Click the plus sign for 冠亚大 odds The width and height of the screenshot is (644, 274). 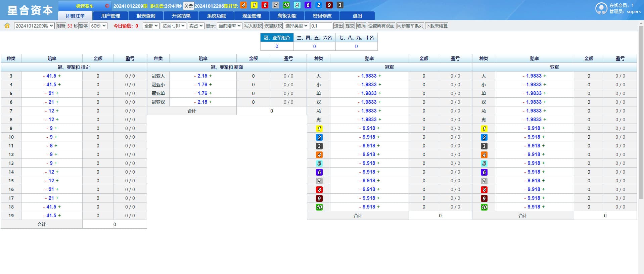pyautogui.click(x=211, y=76)
